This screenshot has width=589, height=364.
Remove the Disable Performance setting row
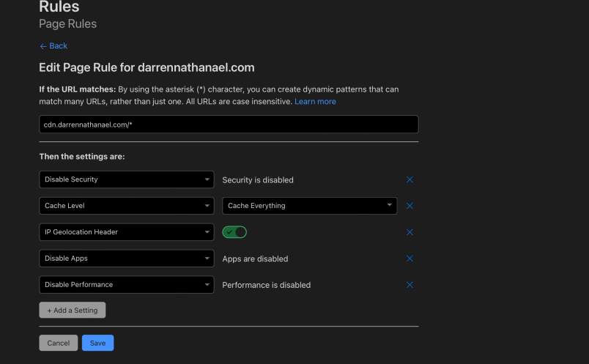point(410,285)
